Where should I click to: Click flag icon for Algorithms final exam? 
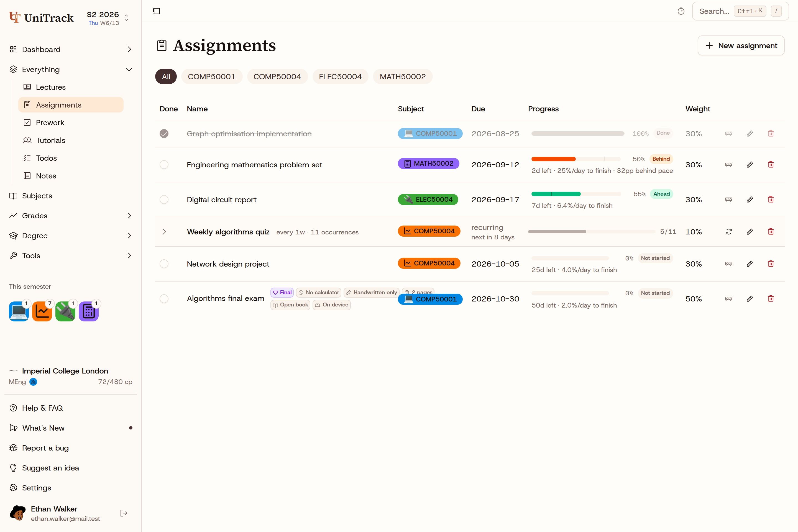[x=728, y=299]
